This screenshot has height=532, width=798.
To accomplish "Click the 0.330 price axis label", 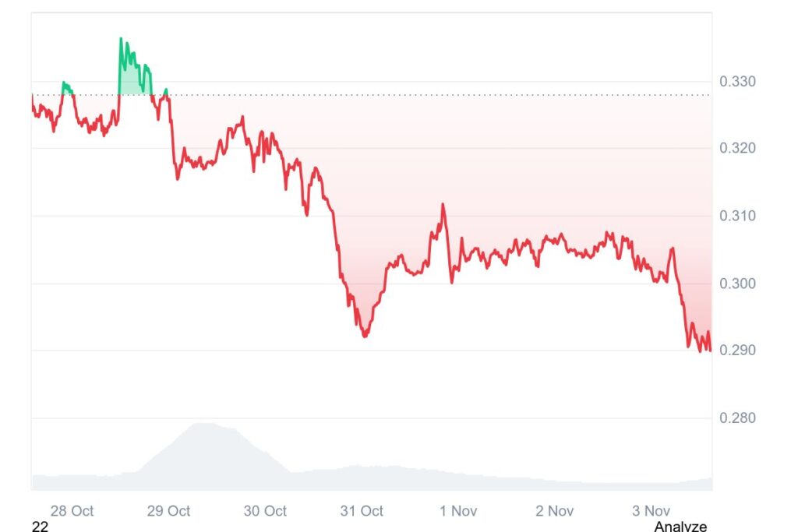I will click(736, 81).
